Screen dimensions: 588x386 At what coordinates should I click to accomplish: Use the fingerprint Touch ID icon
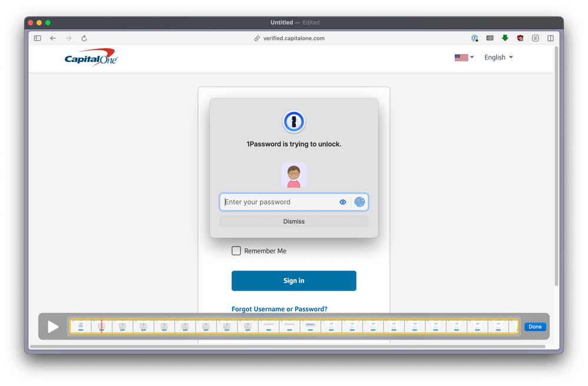(359, 202)
